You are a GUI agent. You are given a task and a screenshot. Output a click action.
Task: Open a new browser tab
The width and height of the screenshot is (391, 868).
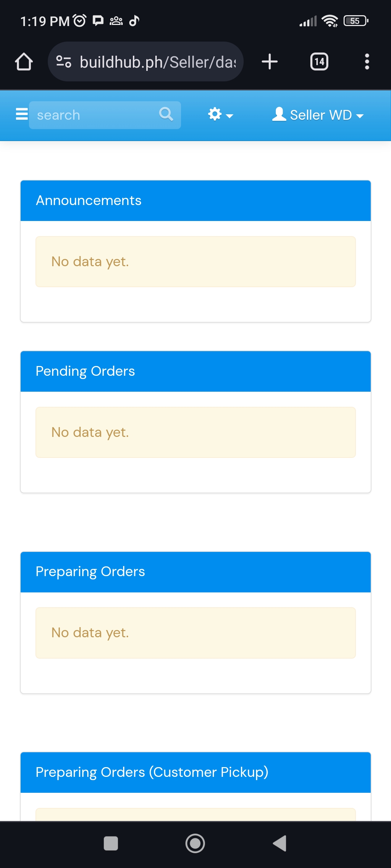click(x=270, y=62)
